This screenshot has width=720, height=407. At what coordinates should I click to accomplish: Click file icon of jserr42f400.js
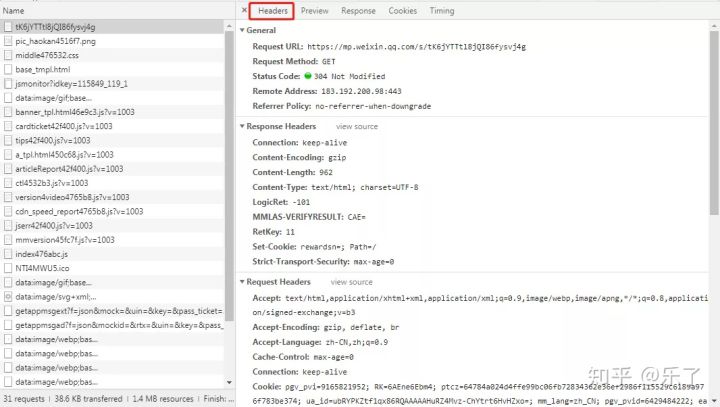coord(8,226)
